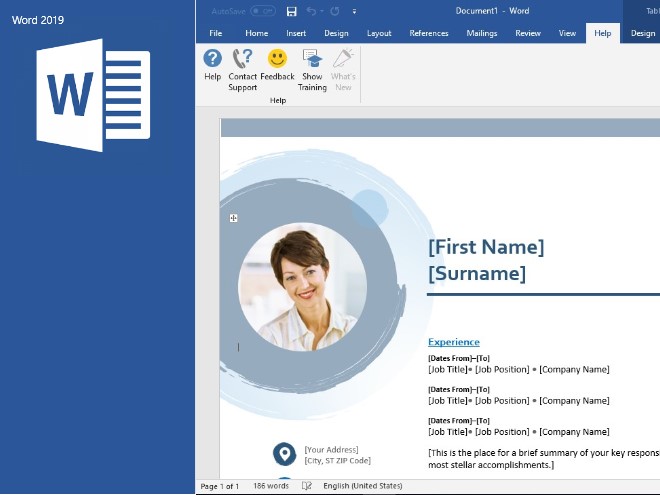The image size is (660, 495).
Task: Open the Mailings ribbon tab
Action: point(481,33)
